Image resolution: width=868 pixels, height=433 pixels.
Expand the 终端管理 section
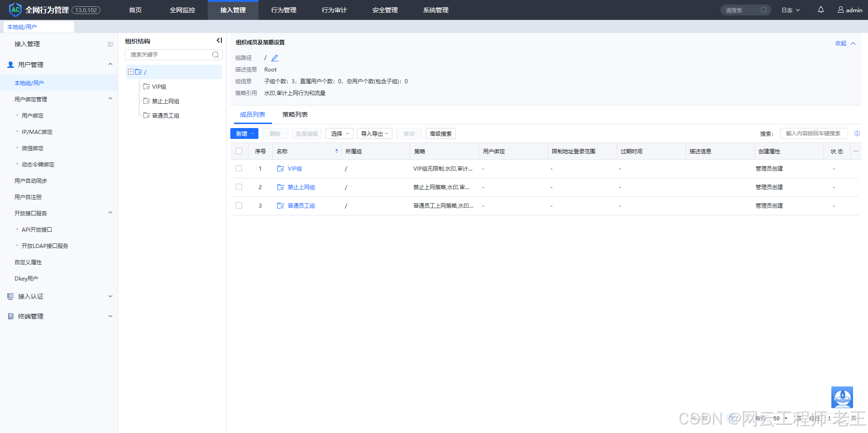coord(110,316)
